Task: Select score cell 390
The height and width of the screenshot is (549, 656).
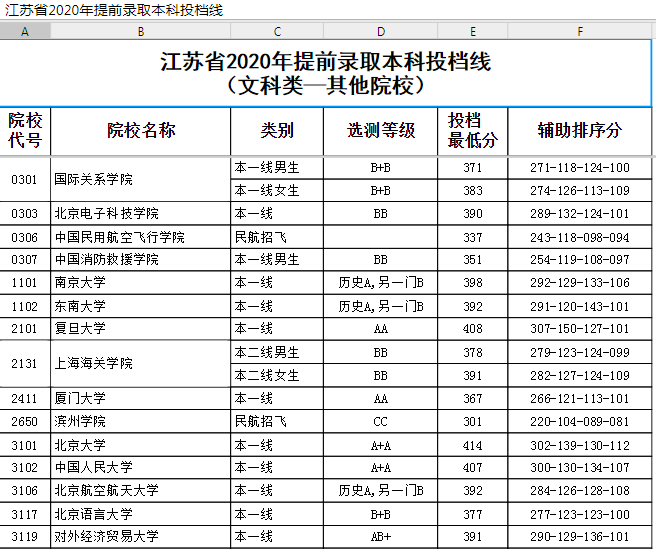Action: click(473, 214)
